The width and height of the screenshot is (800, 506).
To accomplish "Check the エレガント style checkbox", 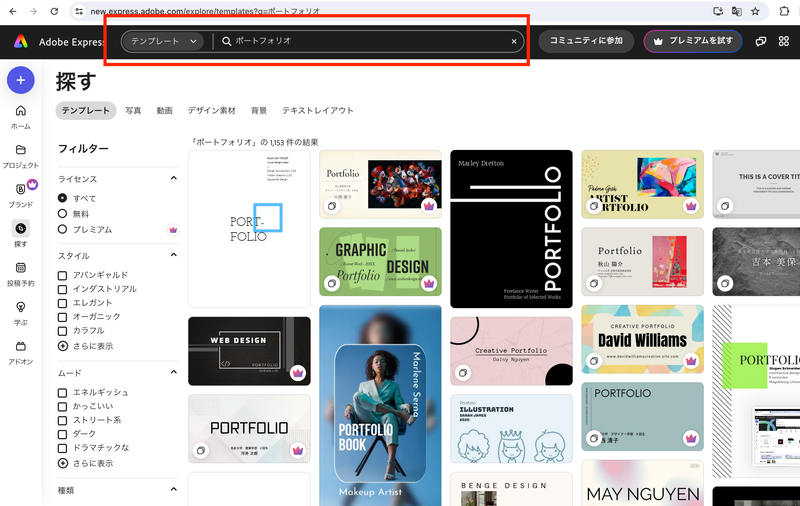I will click(62, 303).
